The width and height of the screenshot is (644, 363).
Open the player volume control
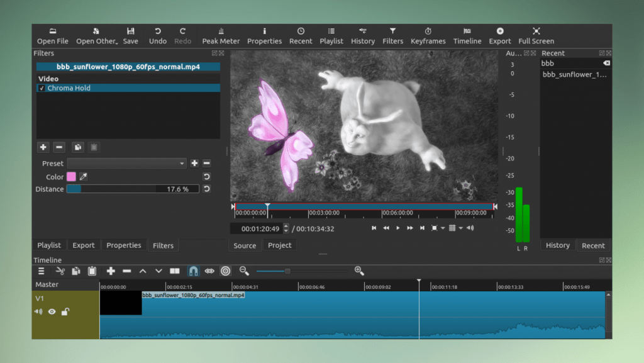point(470,228)
